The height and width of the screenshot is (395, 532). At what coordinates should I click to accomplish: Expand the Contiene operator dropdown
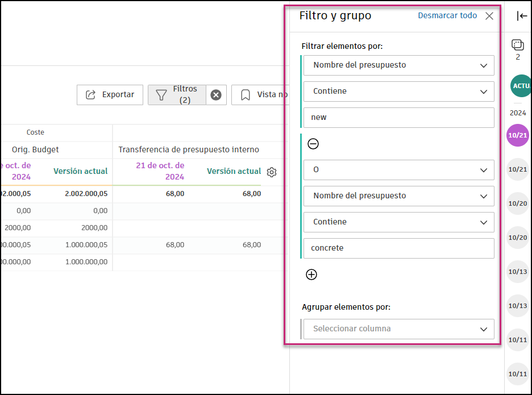[x=398, y=91]
